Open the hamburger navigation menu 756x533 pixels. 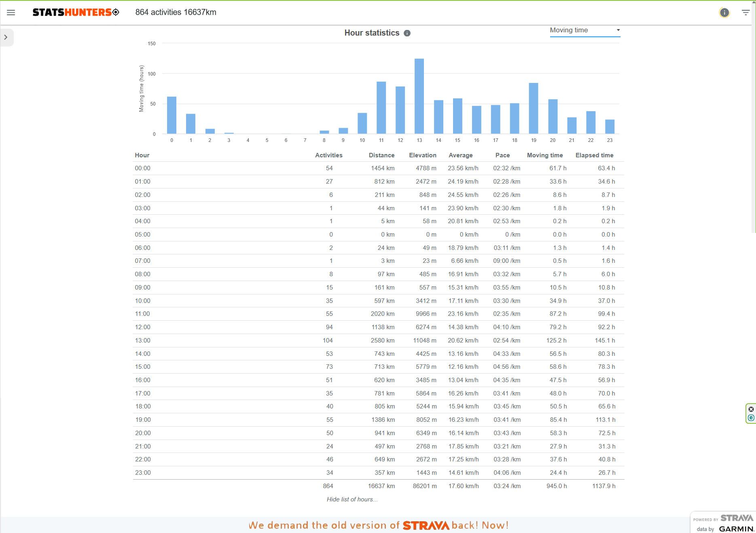11,13
